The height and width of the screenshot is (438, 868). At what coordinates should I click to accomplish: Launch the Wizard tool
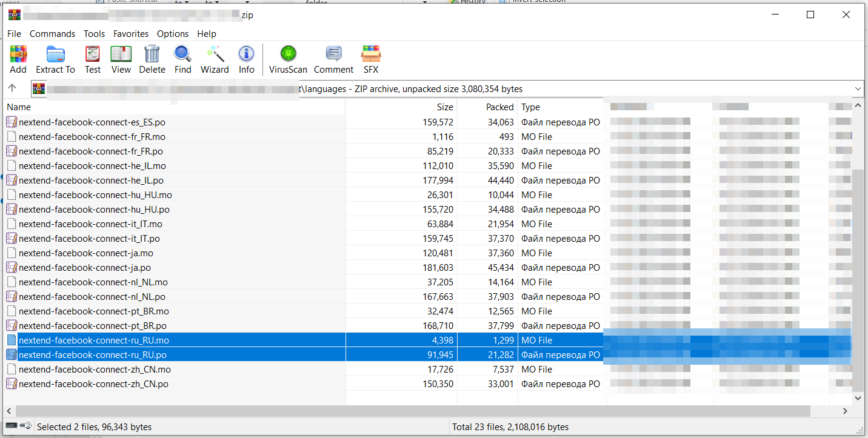coord(215,59)
